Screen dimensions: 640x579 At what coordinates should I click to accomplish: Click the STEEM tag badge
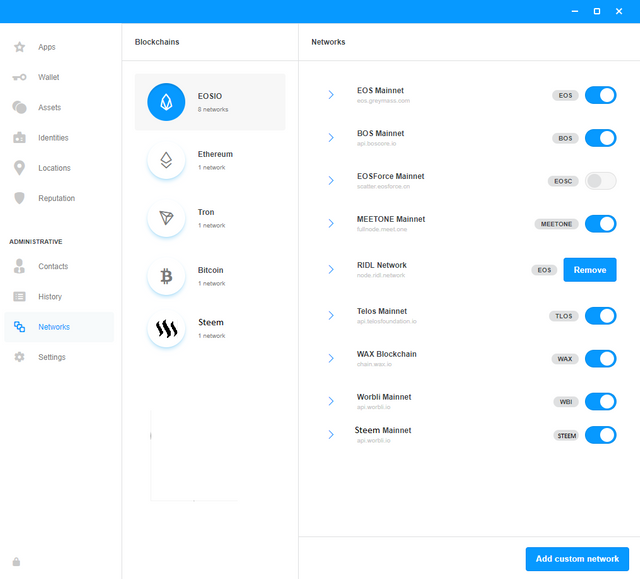pyautogui.click(x=567, y=436)
